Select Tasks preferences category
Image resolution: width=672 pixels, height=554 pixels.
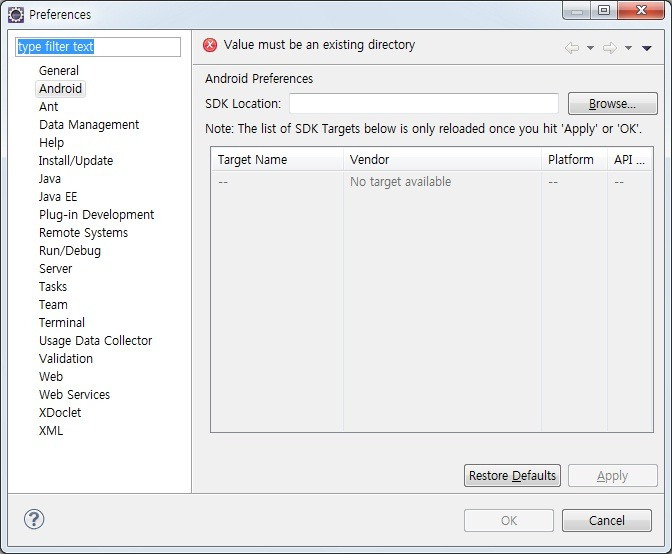click(x=53, y=287)
